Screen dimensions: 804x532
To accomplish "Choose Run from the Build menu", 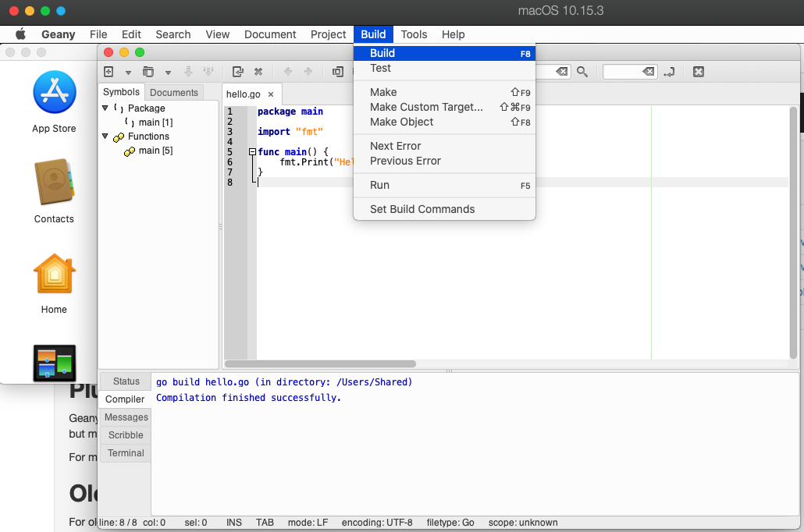I will click(445, 185).
